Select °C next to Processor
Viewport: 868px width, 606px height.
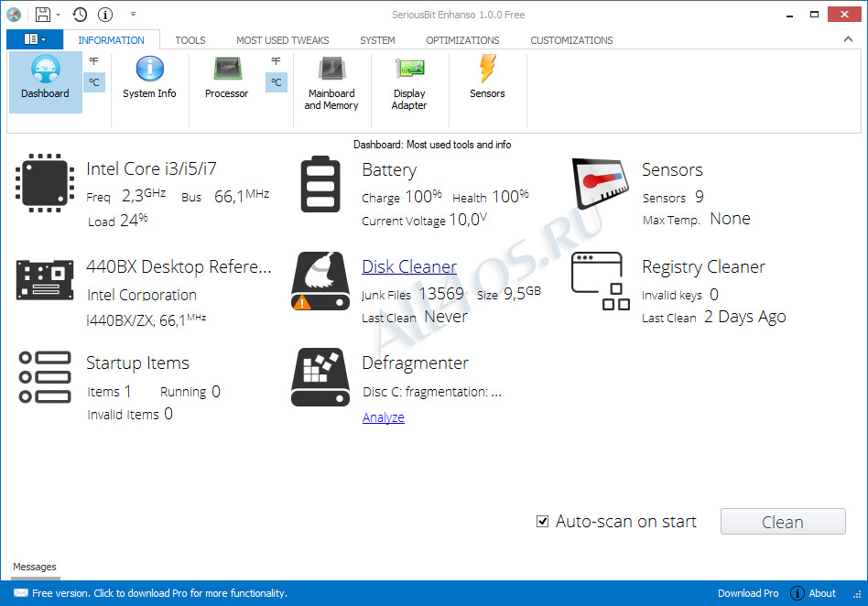click(x=276, y=82)
